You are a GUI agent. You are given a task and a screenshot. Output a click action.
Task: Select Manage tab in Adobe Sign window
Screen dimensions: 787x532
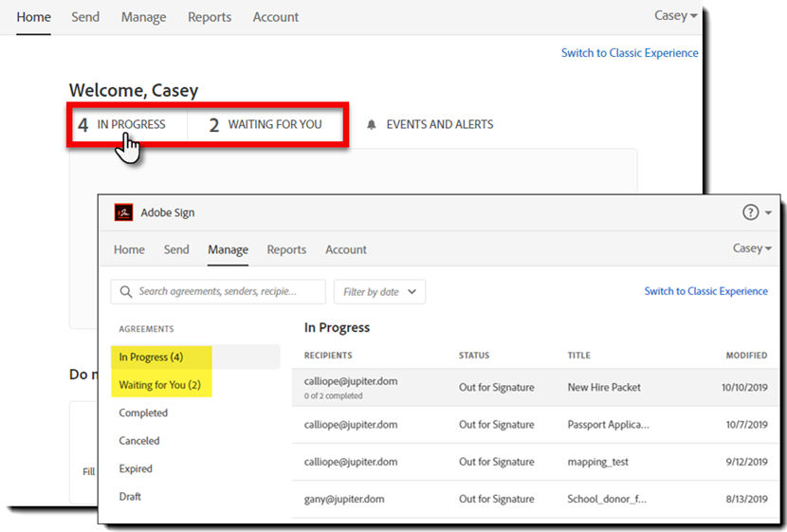[x=228, y=249]
